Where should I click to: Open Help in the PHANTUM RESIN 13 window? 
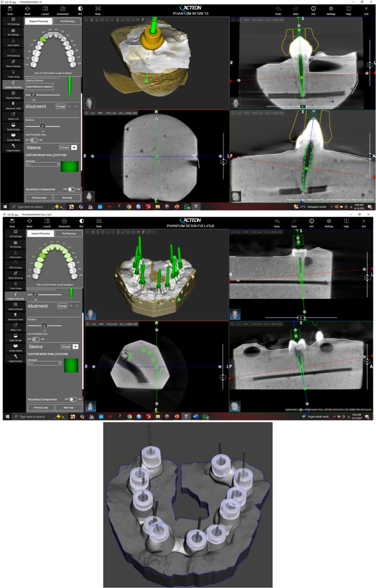[x=349, y=11]
